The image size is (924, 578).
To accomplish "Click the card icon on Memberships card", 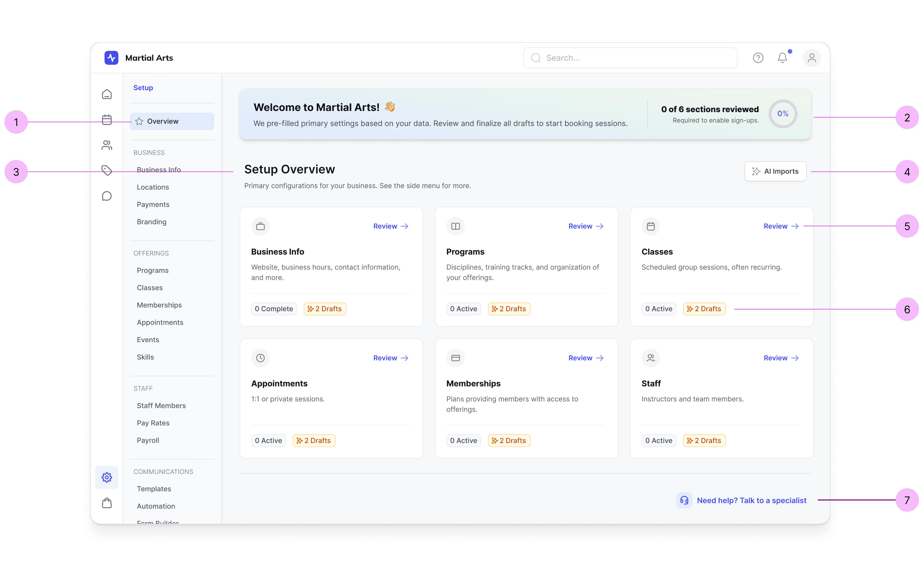I will tap(456, 358).
